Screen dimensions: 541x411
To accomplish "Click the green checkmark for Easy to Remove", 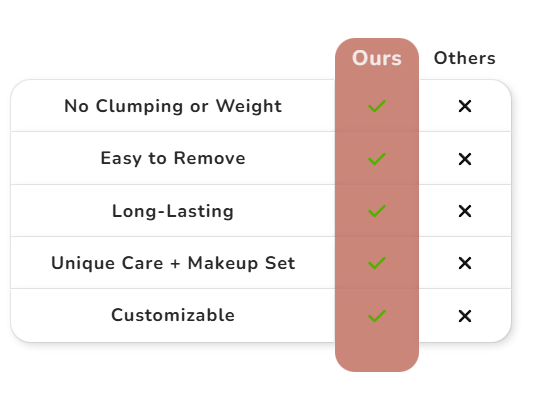I will [377, 159].
